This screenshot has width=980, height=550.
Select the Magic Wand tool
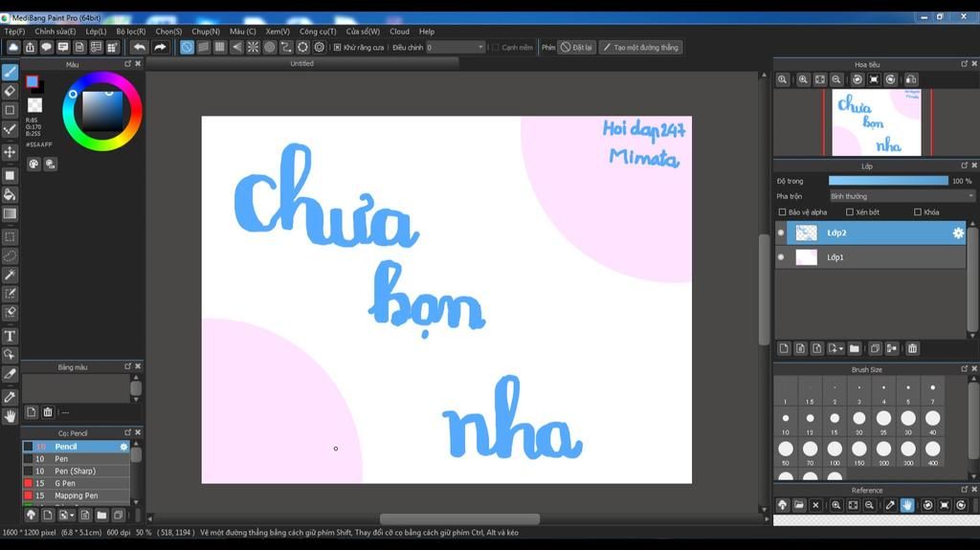point(10,275)
